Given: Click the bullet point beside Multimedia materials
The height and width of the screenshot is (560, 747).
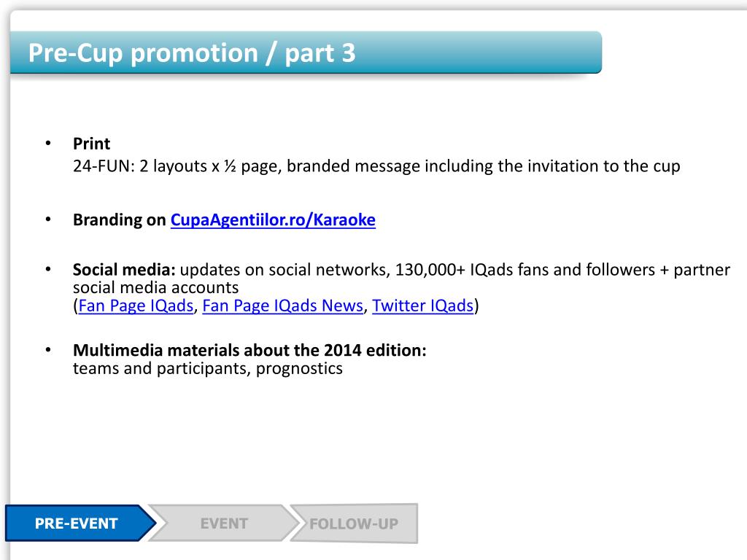Looking at the screenshot, I should coord(48,349).
